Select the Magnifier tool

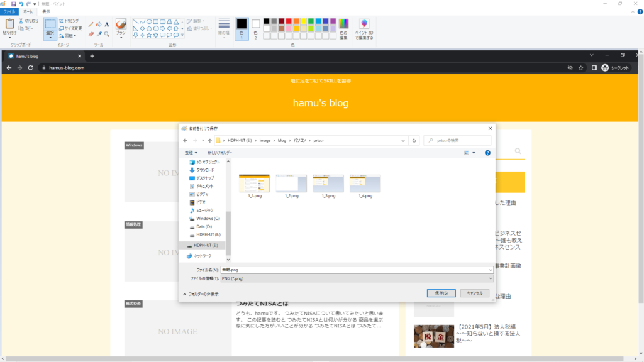[107, 34]
